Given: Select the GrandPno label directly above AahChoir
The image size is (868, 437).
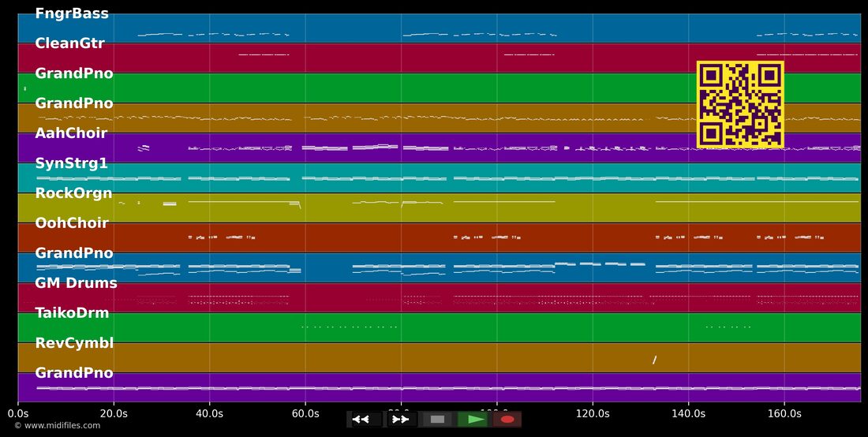Looking at the screenshot, I should (74, 103).
